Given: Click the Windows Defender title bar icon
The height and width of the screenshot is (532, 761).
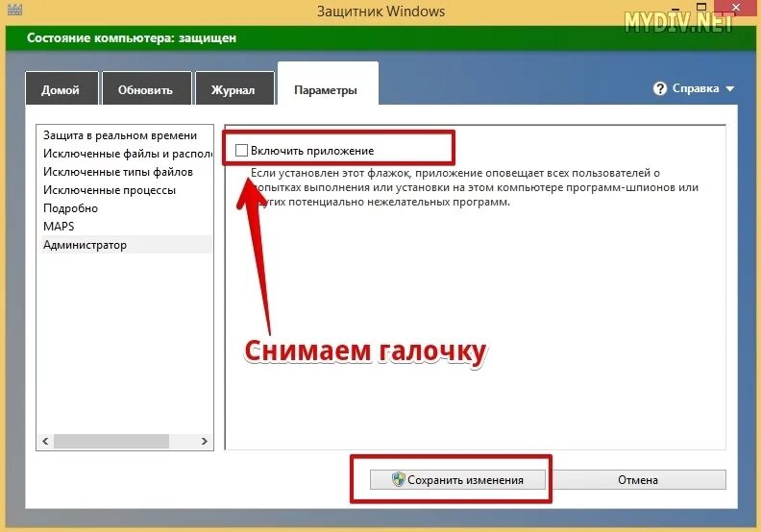Looking at the screenshot, I should point(14,10).
